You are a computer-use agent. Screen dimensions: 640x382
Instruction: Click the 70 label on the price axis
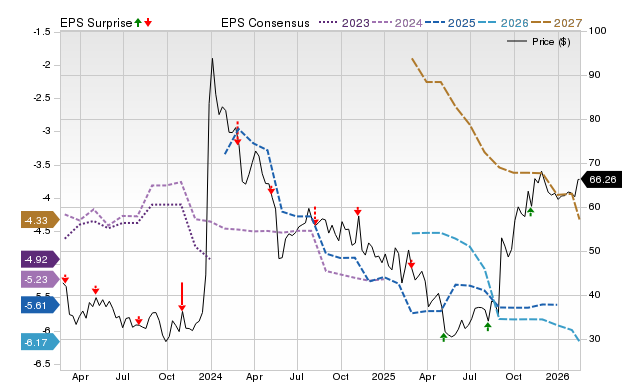(595, 163)
